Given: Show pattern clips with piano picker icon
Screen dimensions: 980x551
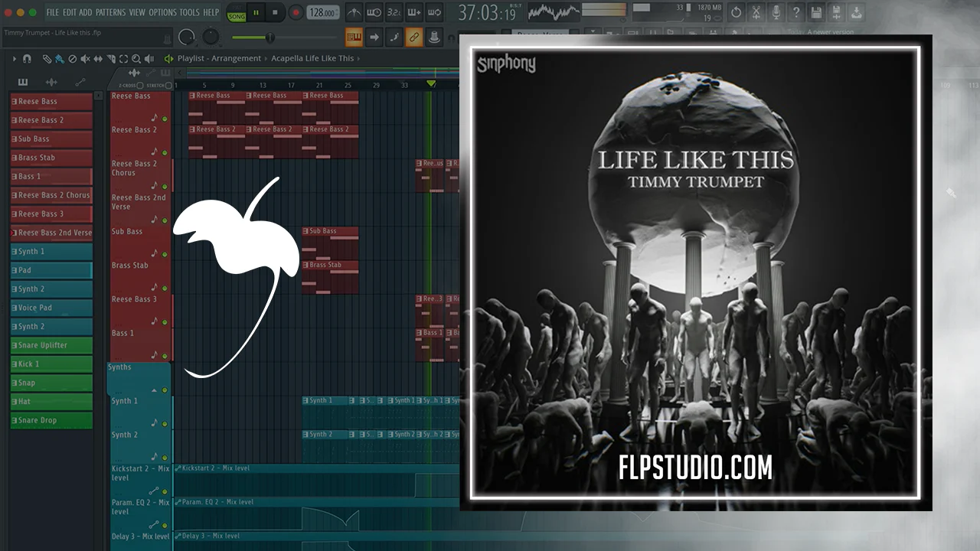Looking at the screenshot, I should tap(23, 82).
